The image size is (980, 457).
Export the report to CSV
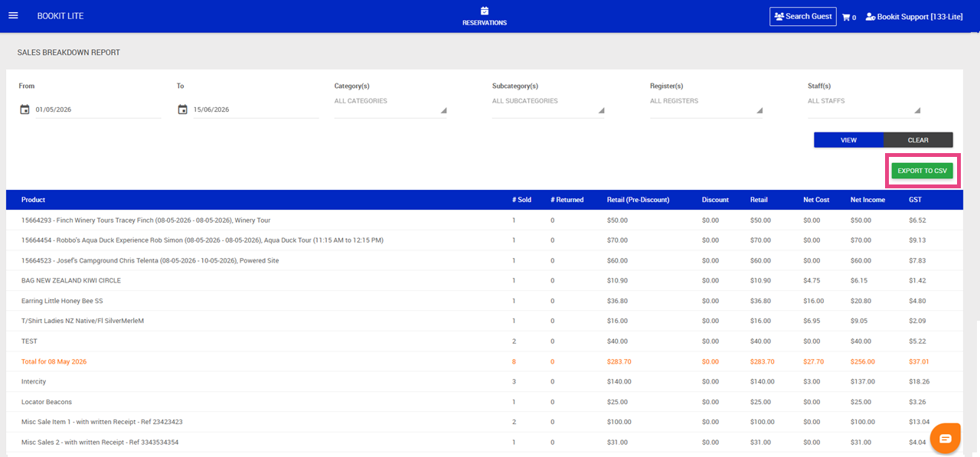pos(922,171)
